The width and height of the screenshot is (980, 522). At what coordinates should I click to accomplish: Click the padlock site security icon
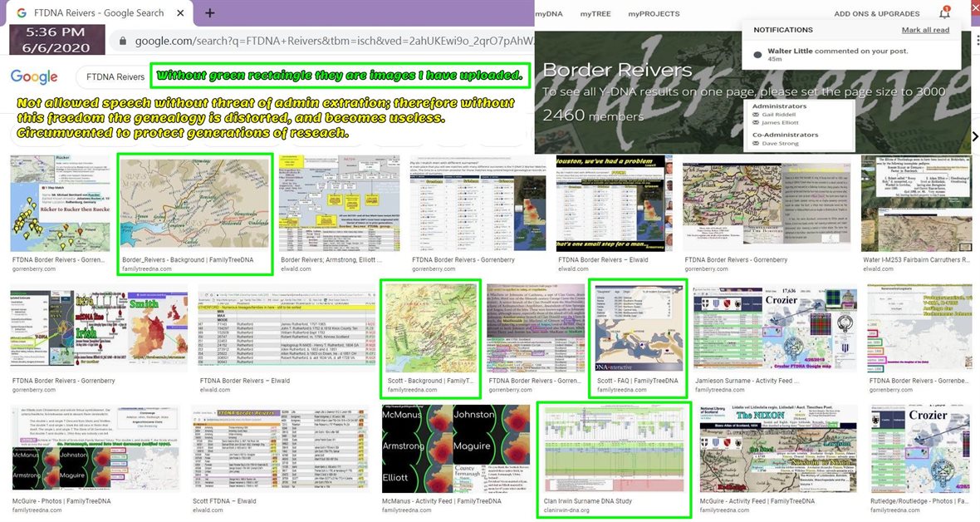(123, 41)
